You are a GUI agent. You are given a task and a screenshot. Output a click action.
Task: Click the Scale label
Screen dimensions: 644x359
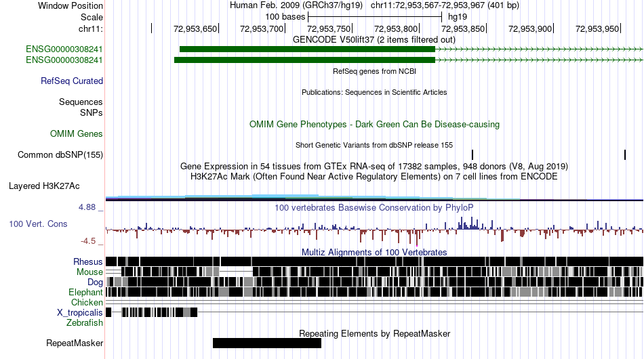[92, 17]
